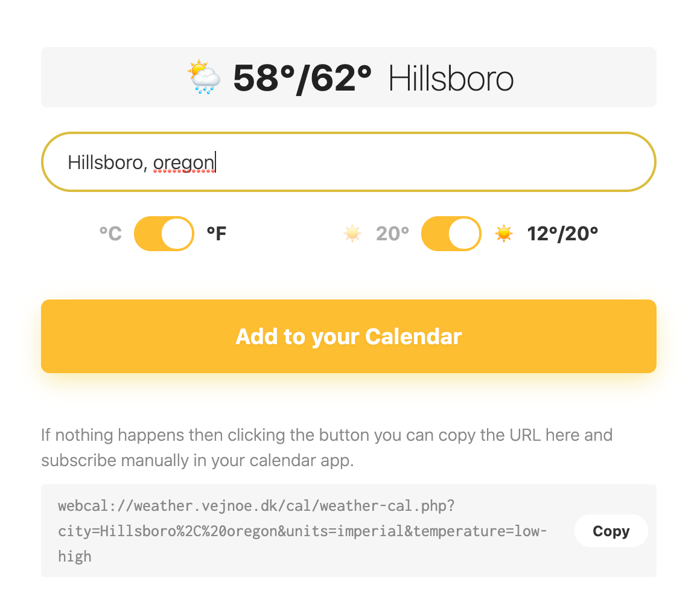Choose the 12°/20° low-high option

562,233
